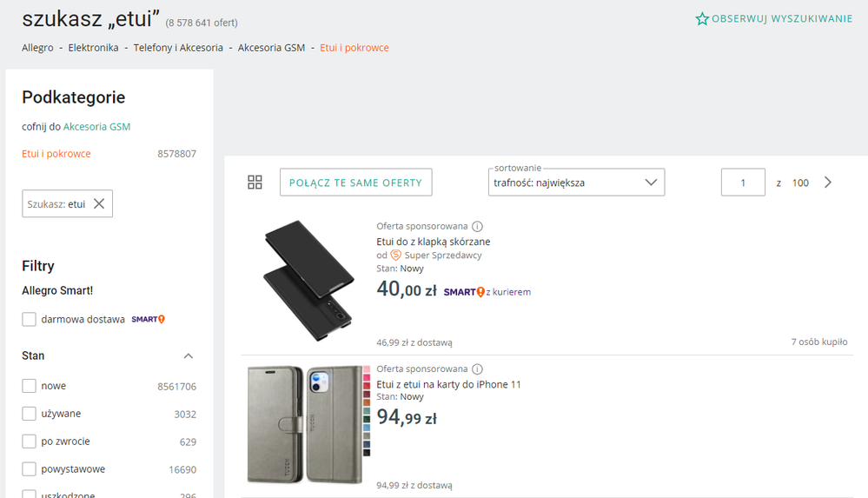Go to Telefony i Akcesoria breadcrumb
Image resolution: width=868 pixels, height=498 pixels.
point(178,48)
